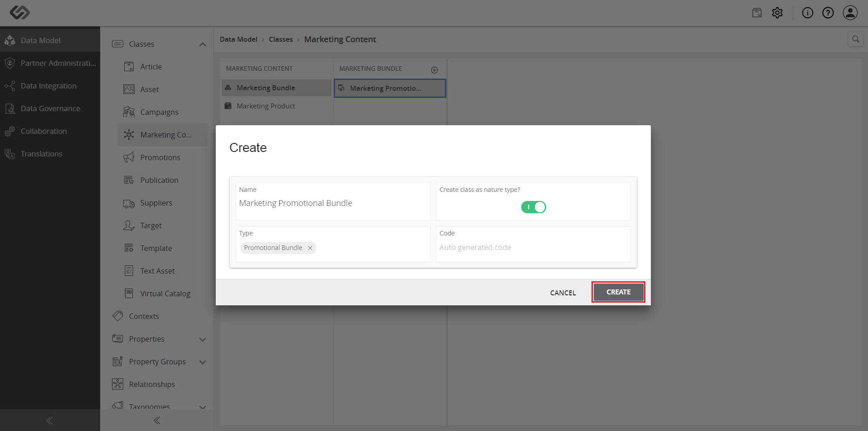Select Marketing Promotio... tree row
The image size is (868, 431).
coord(390,88)
